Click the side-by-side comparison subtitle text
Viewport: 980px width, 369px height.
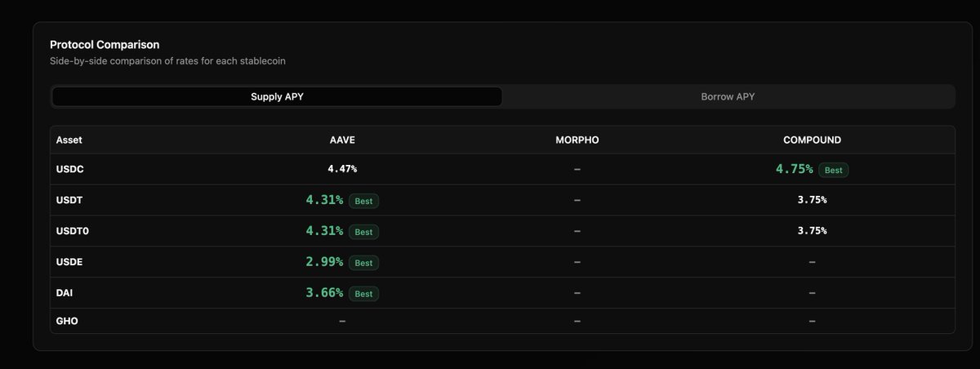click(167, 61)
